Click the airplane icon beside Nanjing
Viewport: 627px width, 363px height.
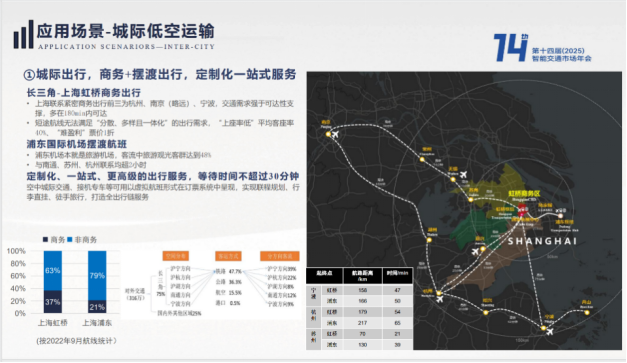pyautogui.click(x=335, y=134)
